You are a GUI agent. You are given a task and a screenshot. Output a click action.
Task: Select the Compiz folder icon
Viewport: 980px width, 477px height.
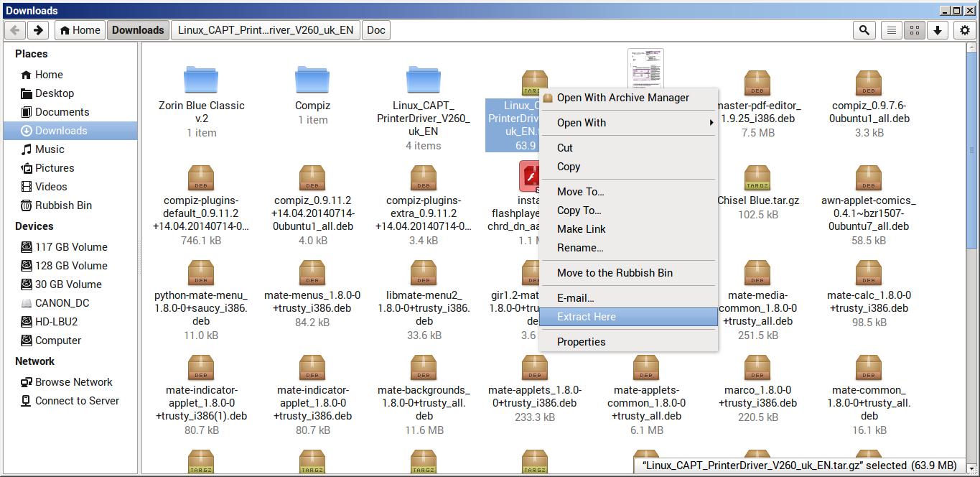tap(312, 80)
